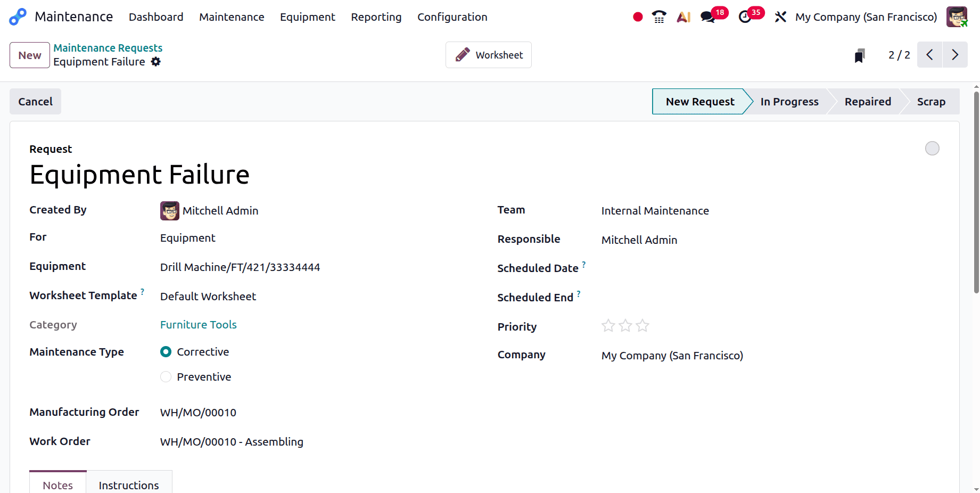Set priority to two stars

click(625, 326)
